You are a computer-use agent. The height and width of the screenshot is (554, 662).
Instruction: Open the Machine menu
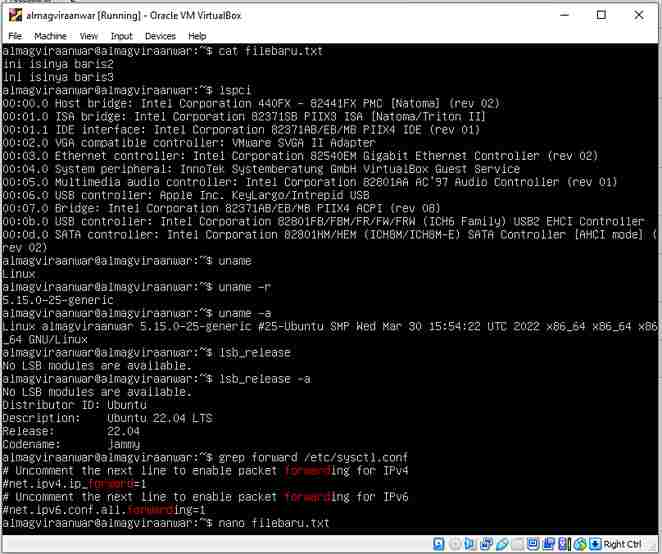pyautogui.click(x=50, y=36)
